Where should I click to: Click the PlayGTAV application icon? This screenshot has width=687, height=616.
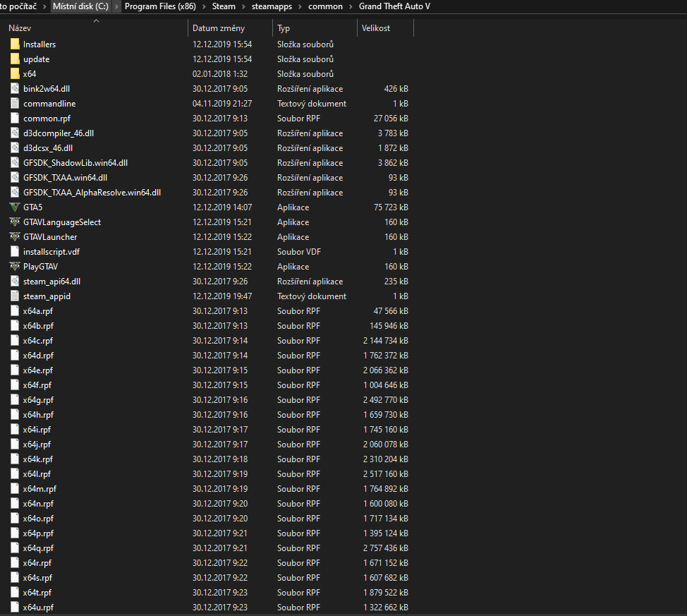pos(15,267)
